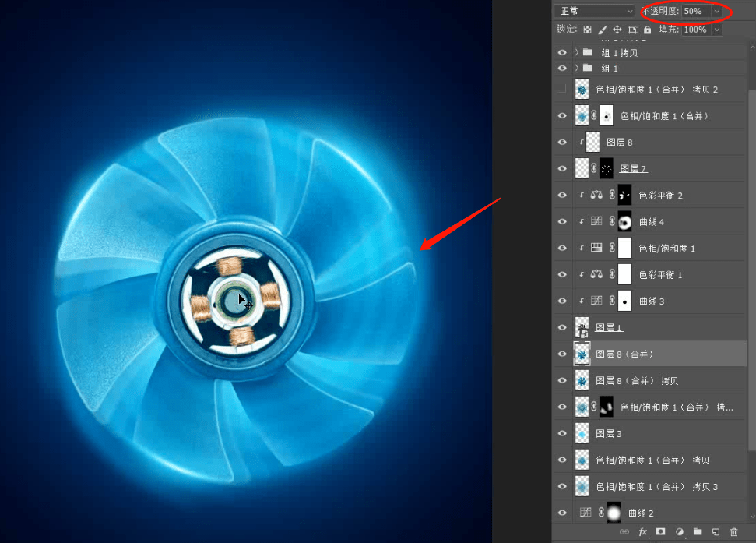This screenshot has height=543, width=756.
Task: Show the hidden 色相/饱和度 1（合并）拷贝 2 layer
Action: [x=562, y=90]
